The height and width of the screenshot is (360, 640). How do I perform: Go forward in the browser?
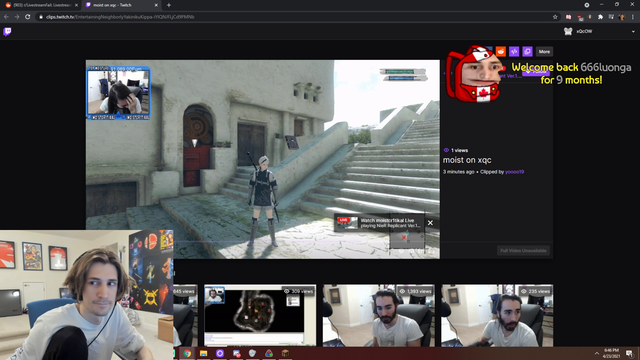[17, 17]
